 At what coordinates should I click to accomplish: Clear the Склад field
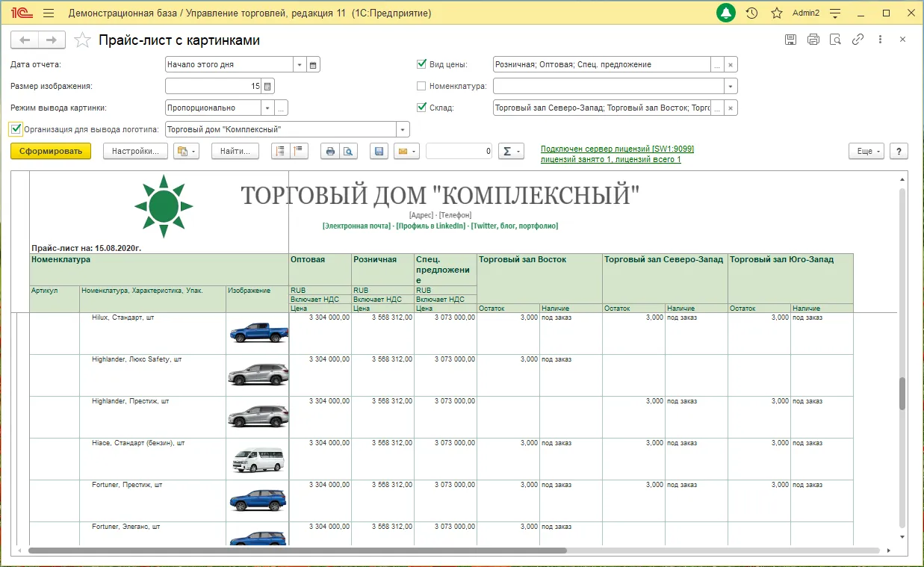[x=731, y=108]
